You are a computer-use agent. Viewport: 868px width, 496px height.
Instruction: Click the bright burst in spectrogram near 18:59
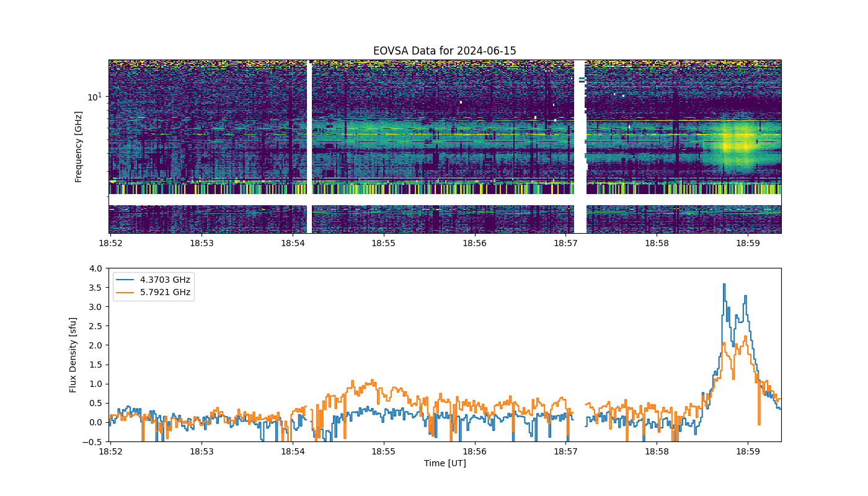pyautogui.click(x=737, y=144)
